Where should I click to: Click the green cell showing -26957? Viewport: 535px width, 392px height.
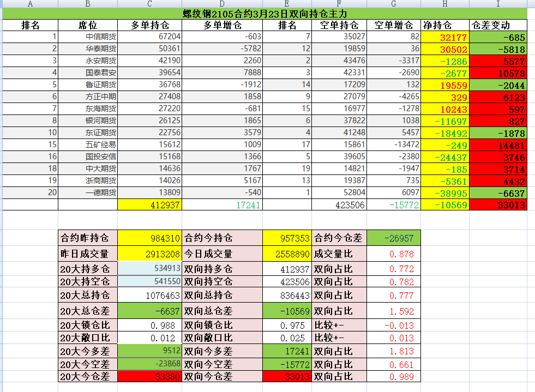[x=393, y=238]
